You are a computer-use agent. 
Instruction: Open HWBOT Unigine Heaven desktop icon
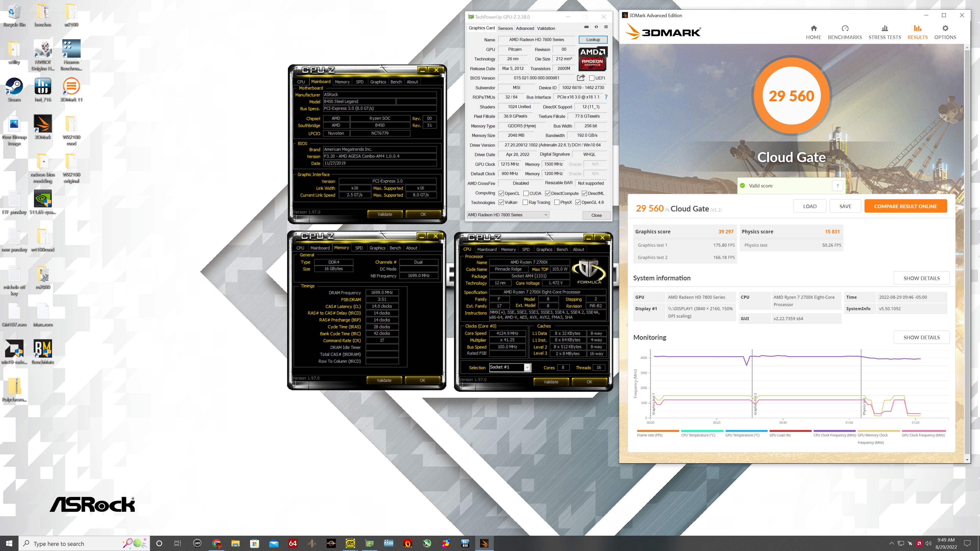[43, 56]
